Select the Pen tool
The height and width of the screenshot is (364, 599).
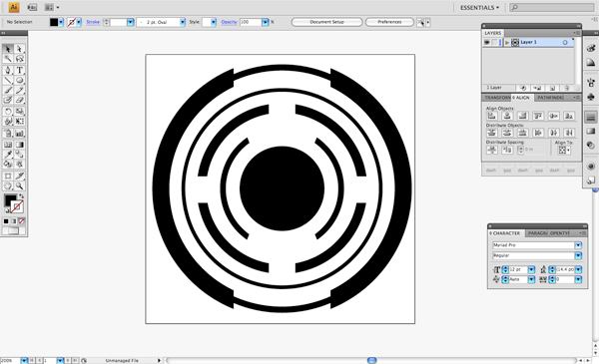(8, 70)
